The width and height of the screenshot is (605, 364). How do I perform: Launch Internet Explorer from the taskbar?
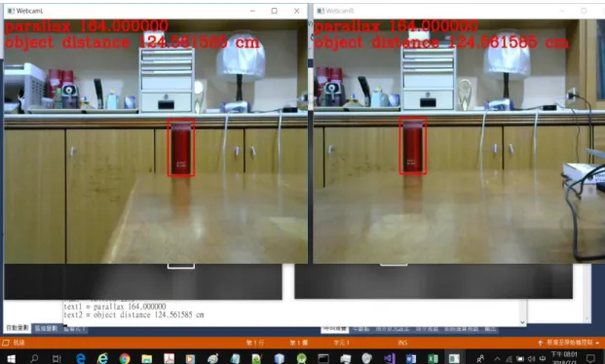tap(102, 358)
